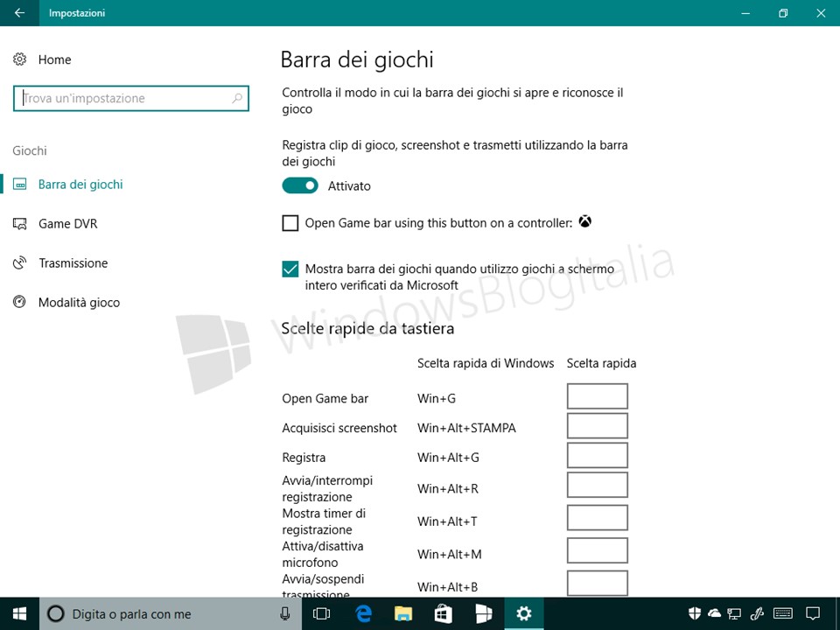Click the Cortana circle icon

56,614
